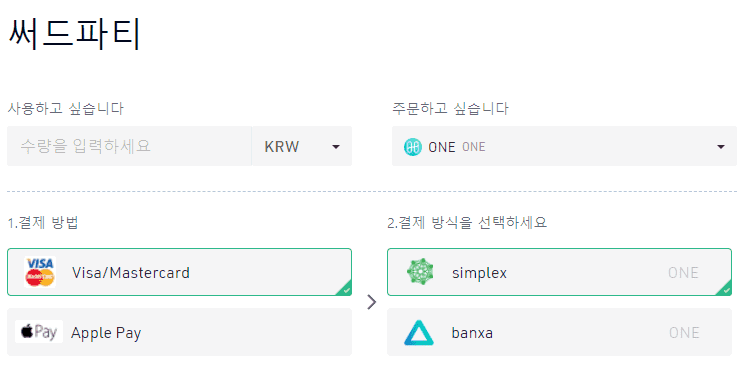Click the ONE label on banxa row
Viewport: 738px width, 379px height.
[x=684, y=333]
